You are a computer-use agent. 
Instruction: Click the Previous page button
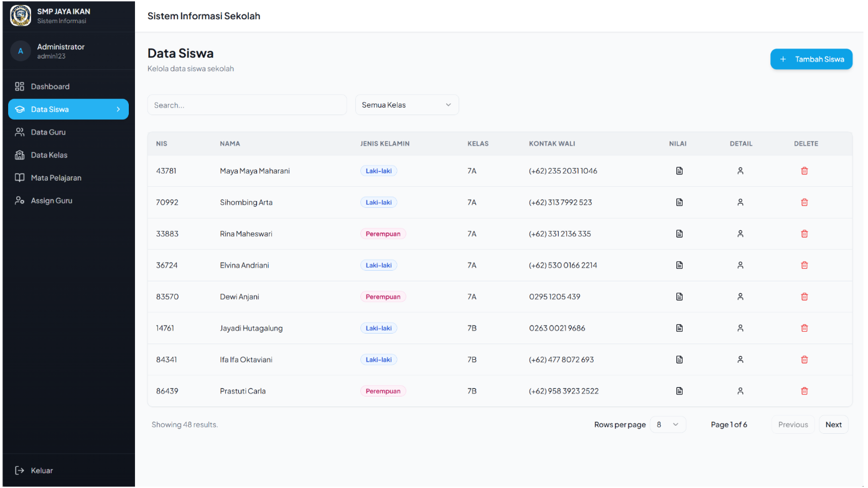(x=793, y=425)
